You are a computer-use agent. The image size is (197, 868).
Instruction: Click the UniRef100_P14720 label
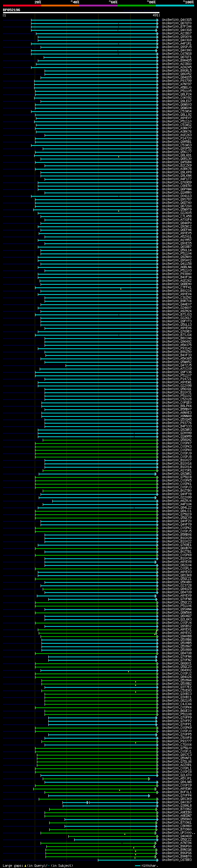pos(177,139)
